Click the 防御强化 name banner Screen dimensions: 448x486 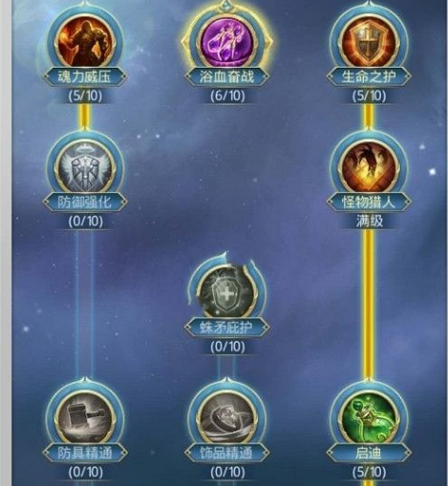(x=85, y=202)
